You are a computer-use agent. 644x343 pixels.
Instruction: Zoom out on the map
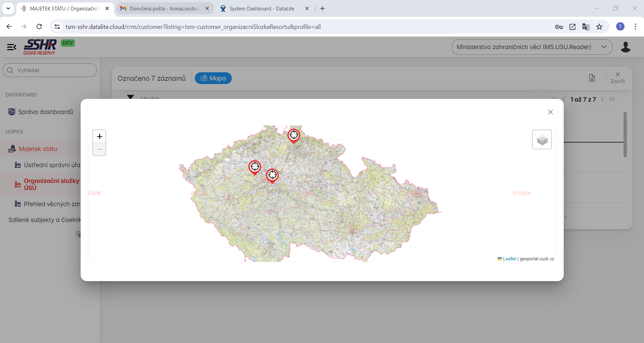tap(99, 149)
